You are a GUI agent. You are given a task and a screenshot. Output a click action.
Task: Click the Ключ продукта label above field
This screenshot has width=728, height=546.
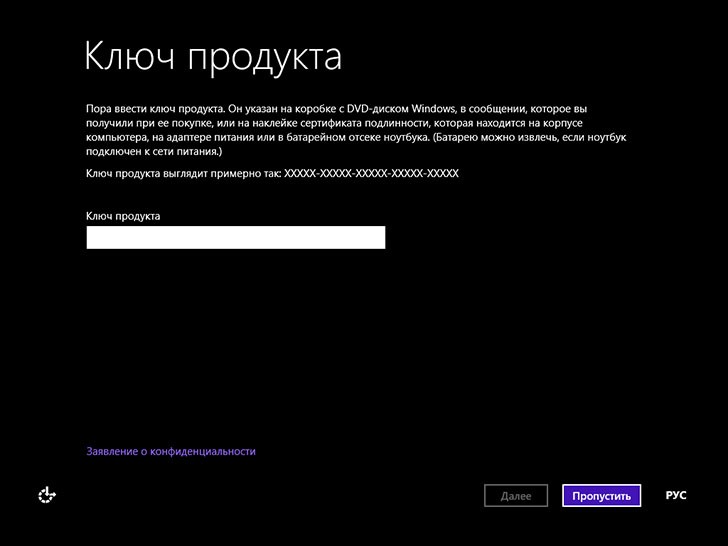pos(123,216)
